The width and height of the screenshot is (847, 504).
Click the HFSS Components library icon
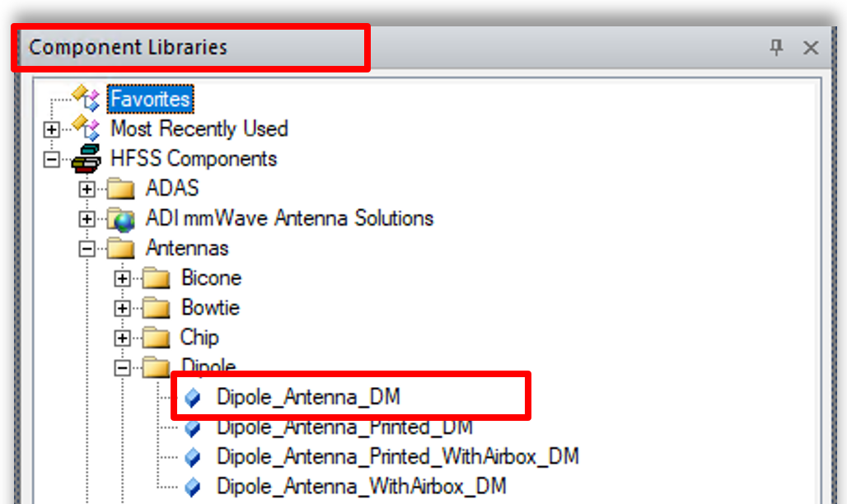coord(86,158)
